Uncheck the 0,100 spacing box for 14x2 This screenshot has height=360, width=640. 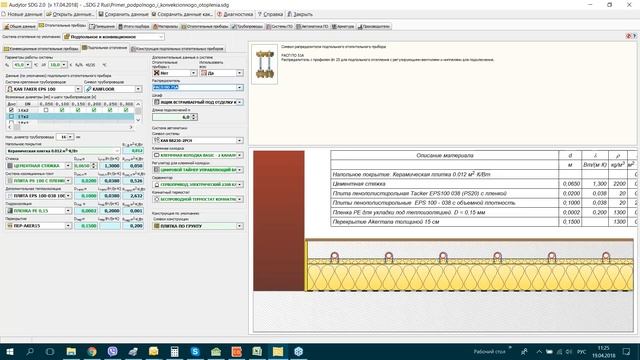62,110
